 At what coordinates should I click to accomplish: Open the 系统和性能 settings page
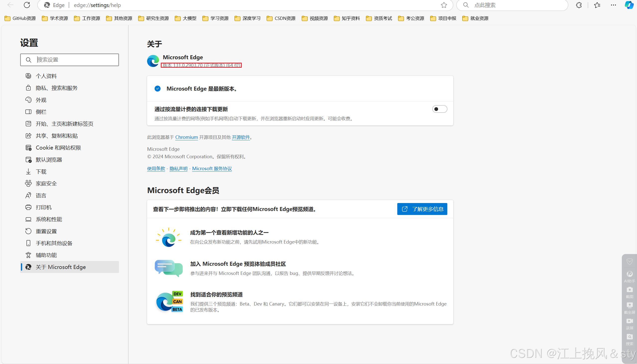[69, 219]
